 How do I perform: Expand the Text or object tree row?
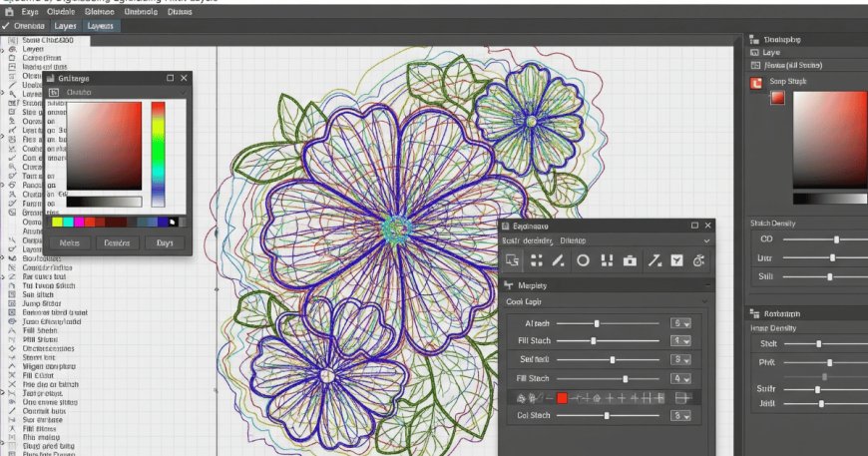click(3, 393)
